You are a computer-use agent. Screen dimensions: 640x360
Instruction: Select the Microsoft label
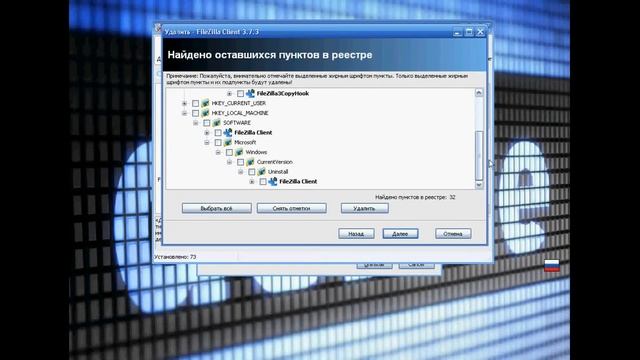coord(245,142)
